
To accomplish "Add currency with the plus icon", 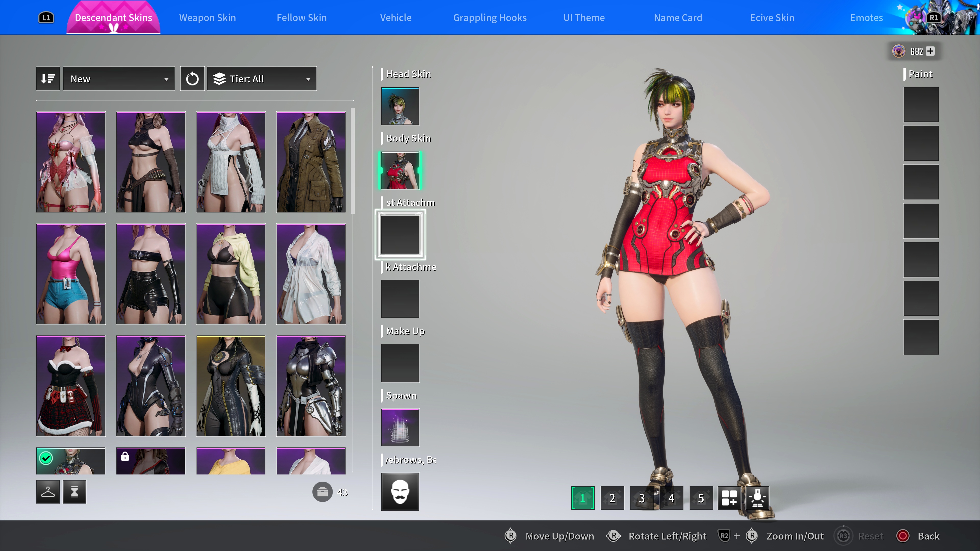I will (930, 51).
